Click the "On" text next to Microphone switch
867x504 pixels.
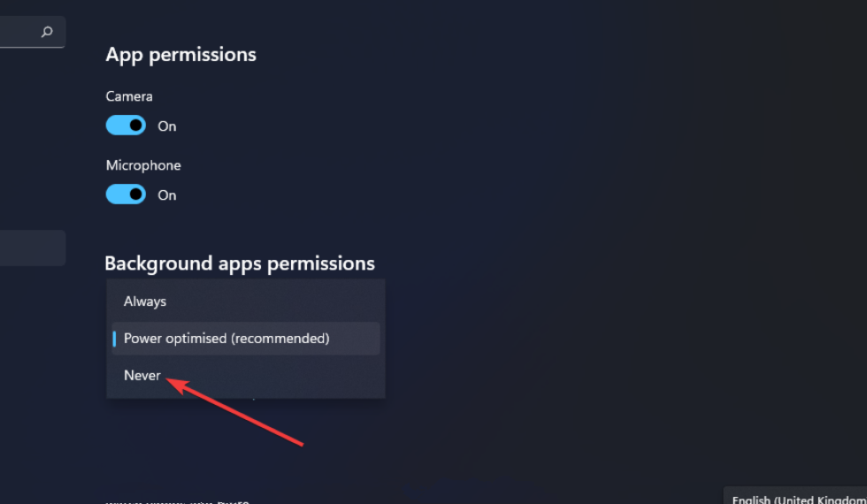167,195
